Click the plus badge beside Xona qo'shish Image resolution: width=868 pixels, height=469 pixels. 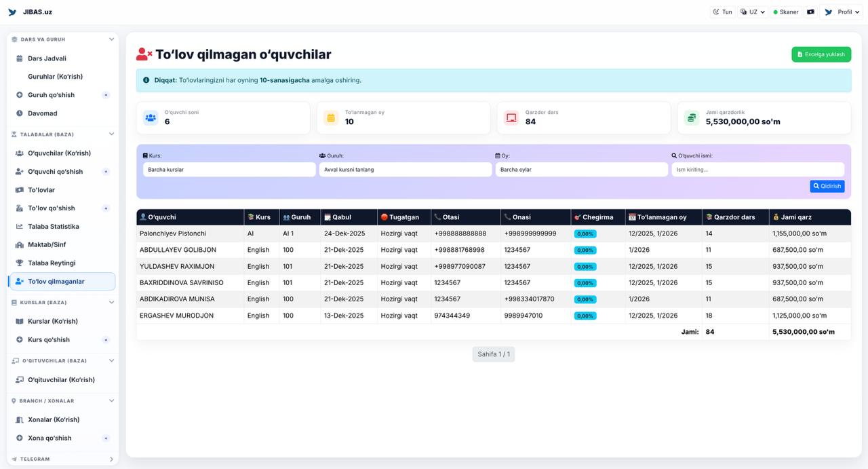106,438
